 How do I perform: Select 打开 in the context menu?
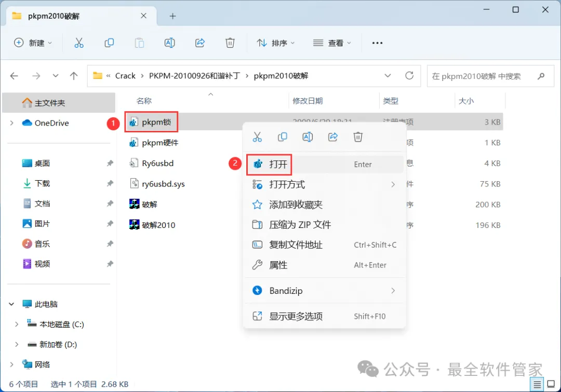tap(324, 164)
